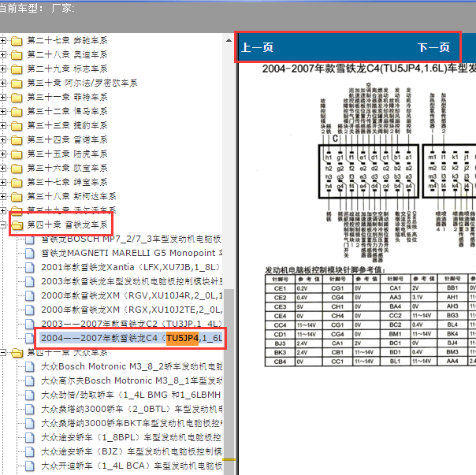Select 第二十七章 奔驰车系 chapter

(68, 40)
